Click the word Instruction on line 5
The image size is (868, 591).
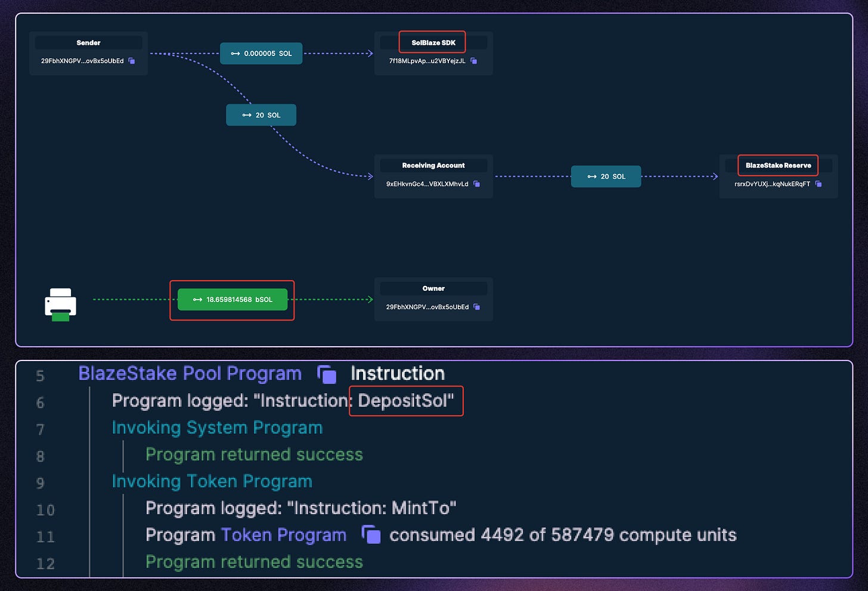(398, 374)
